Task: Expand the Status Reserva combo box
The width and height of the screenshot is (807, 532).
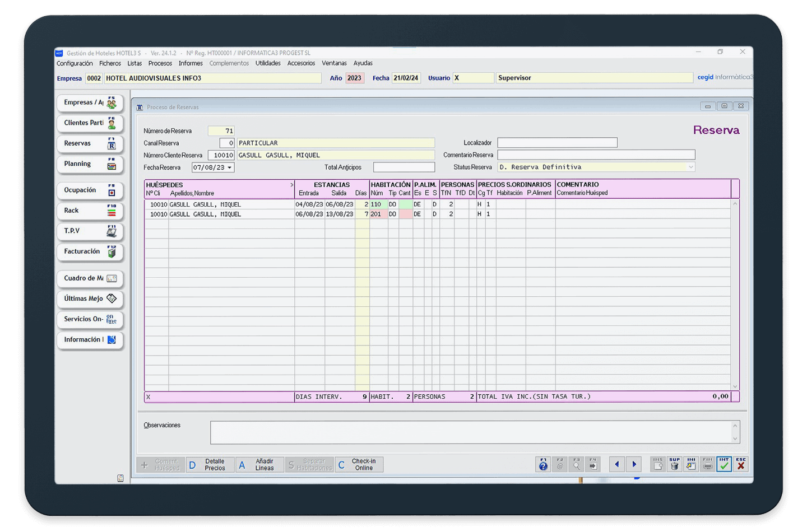Action: click(x=690, y=167)
